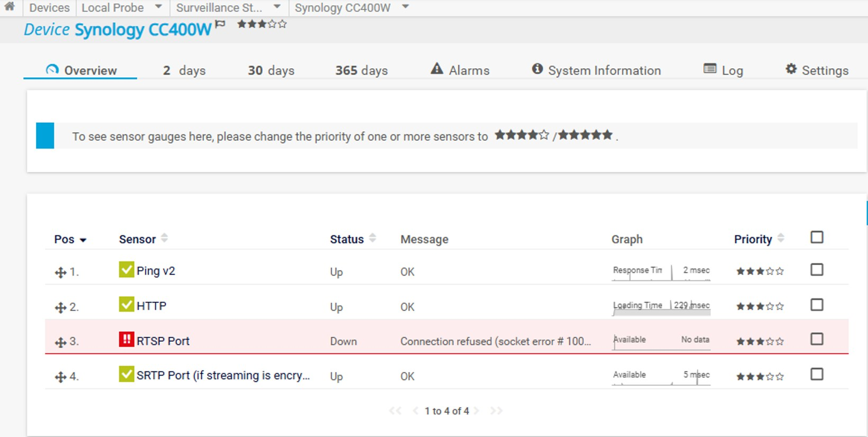Open the Synology CC400W breadcrumb dropdown arrow
Screen dimensions: 868x437
point(406,7)
